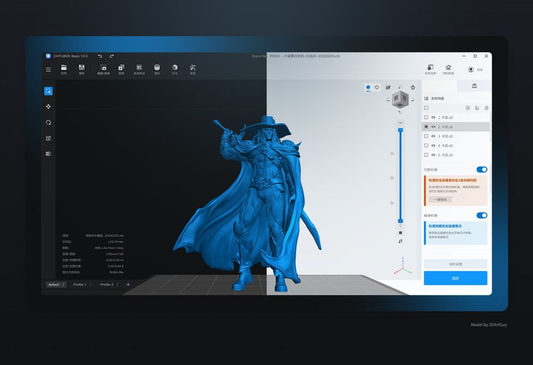Click the rotate arrow above view cube
Image resolution: width=533 pixels, height=365 pixels.
[x=400, y=88]
